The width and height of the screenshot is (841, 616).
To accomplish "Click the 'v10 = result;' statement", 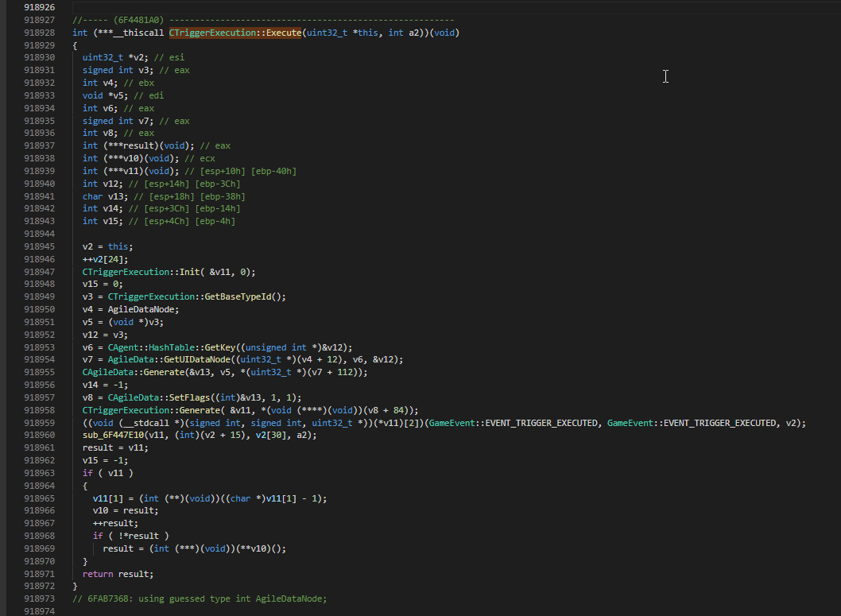I will pos(126,511).
